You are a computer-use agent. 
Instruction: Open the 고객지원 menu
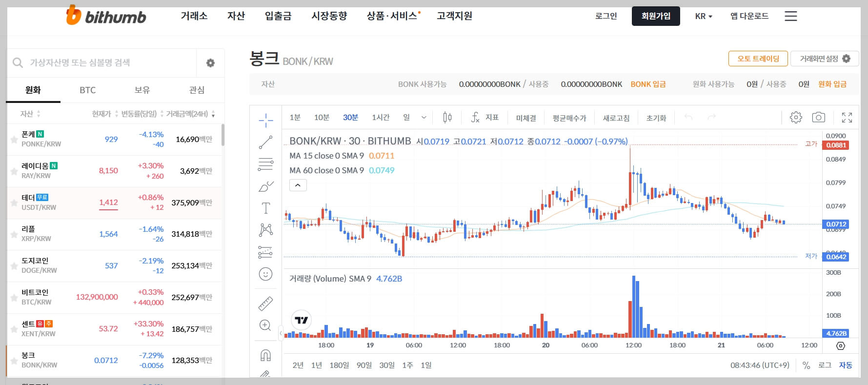[454, 16]
